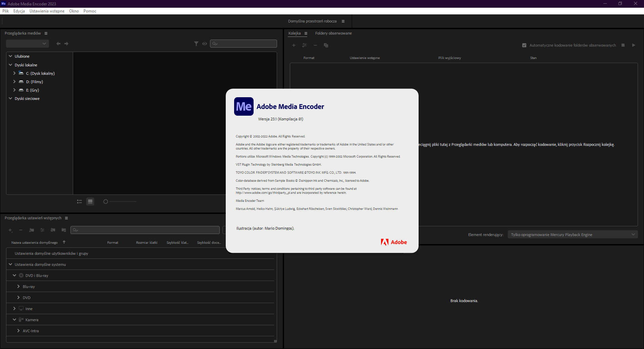Open the Pomoc menu
644x349 pixels.
[90, 11]
